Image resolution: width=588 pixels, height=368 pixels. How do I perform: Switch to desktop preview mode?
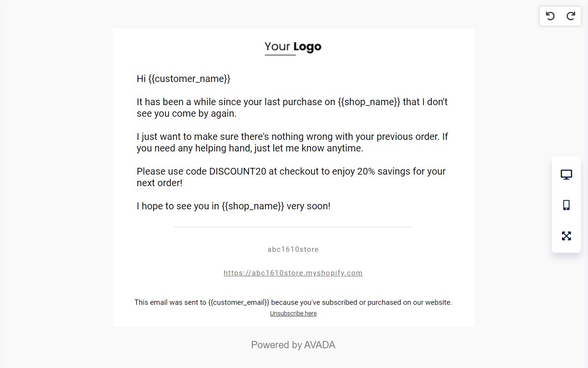click(566, 175)
